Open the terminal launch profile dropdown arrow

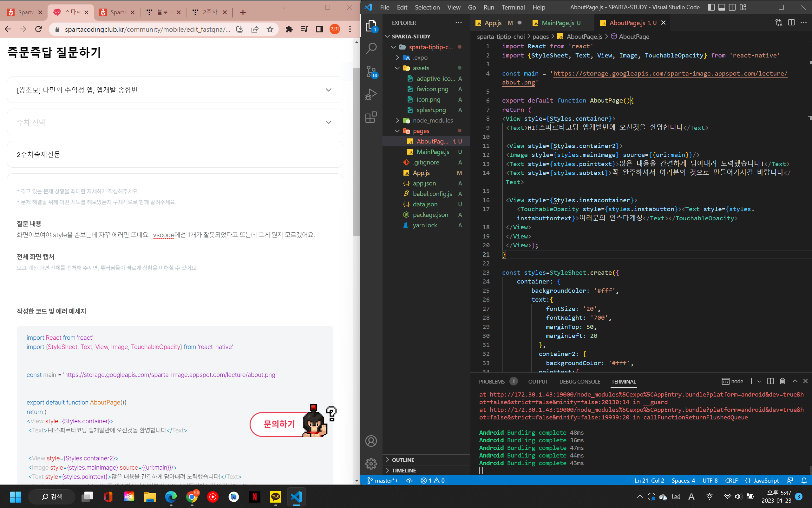pos(759,381)
